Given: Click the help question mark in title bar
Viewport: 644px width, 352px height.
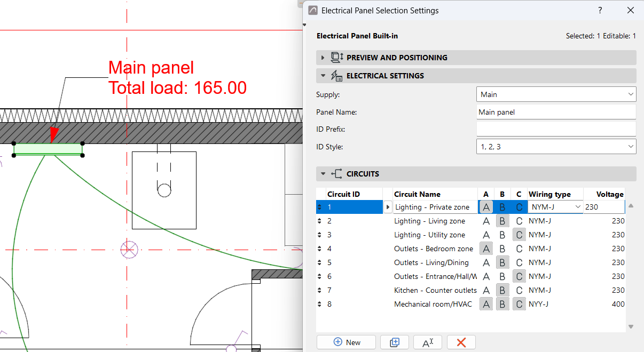Looking at the screenshot, I should (600, 10).
